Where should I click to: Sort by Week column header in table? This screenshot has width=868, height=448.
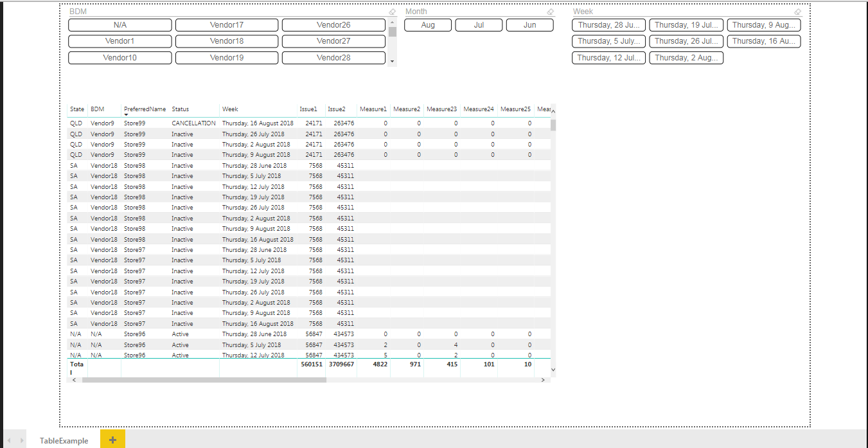pyautogui.click(x=230, y=109)
